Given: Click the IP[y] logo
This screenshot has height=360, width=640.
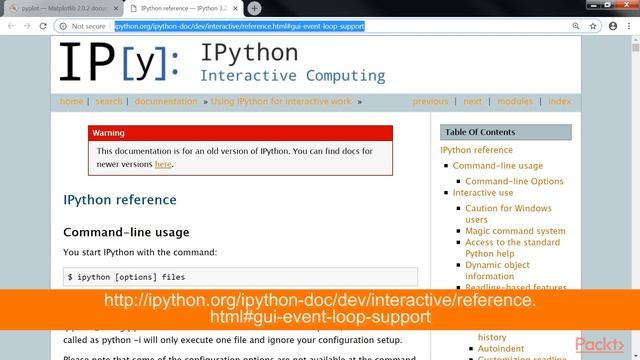Looking at the screenshot, I should 119,62.
